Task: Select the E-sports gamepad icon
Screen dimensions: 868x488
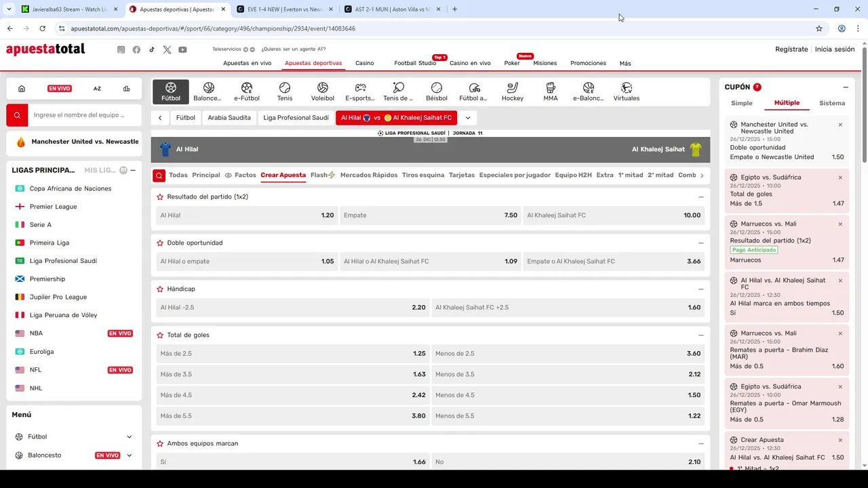Action: (x=360, y=92)
